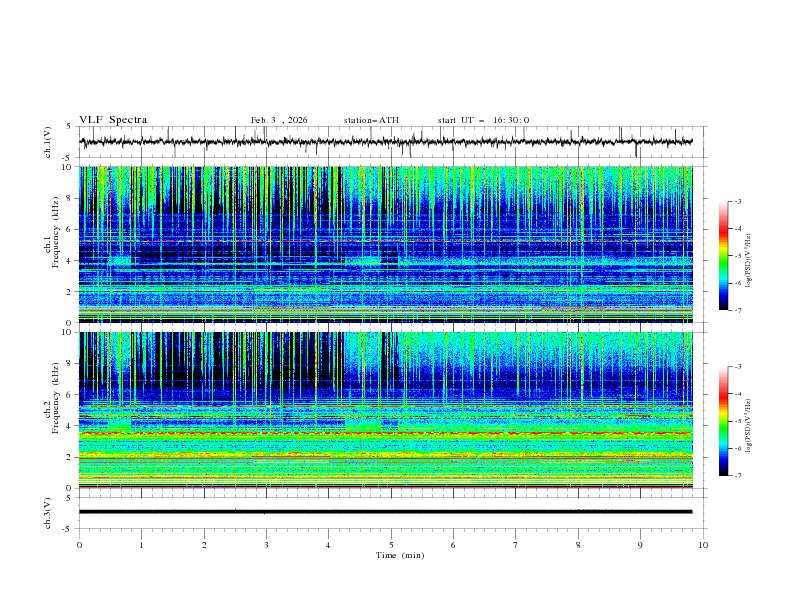This screenshot has width=792, height=612.
Task: Click time axis tick label "1"
Action: coord(141,545)
